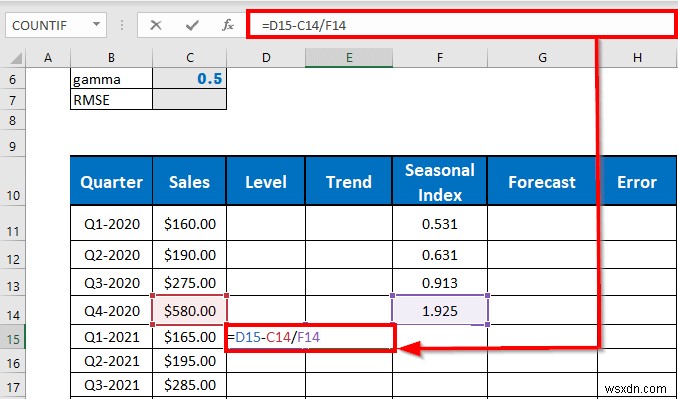
Task: Select cell Q1-2020
Action: pyautogui.click(x=111, y=223)
